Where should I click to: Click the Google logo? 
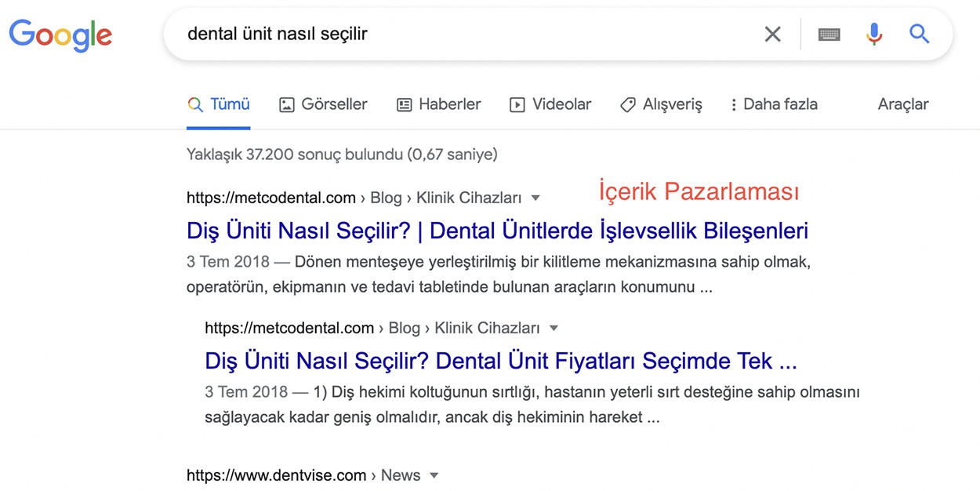tap(60, 35)
